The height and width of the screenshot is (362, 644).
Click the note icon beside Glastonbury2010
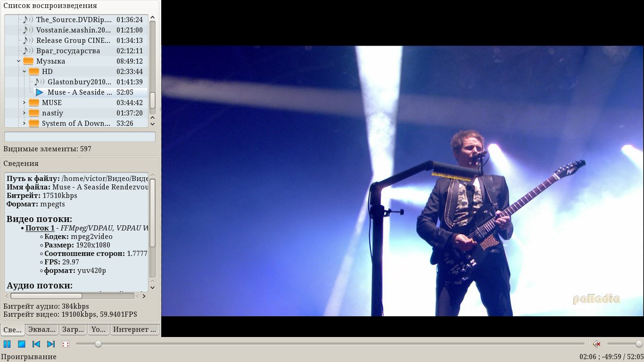(x=40, y=82)
